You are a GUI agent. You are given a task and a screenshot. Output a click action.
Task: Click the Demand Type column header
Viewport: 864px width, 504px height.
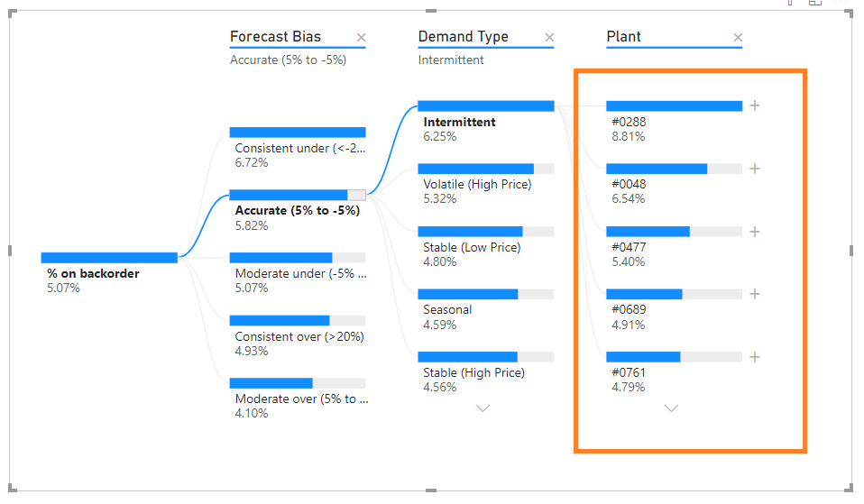click(463, 37)
